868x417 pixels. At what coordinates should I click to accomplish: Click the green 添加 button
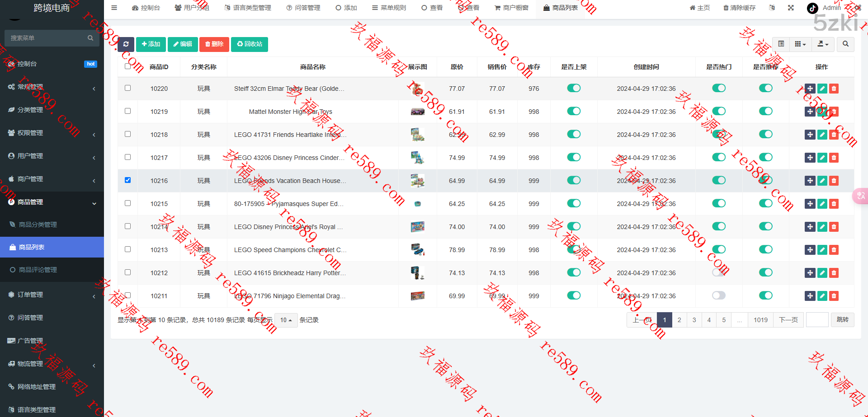tap(151, 44)
